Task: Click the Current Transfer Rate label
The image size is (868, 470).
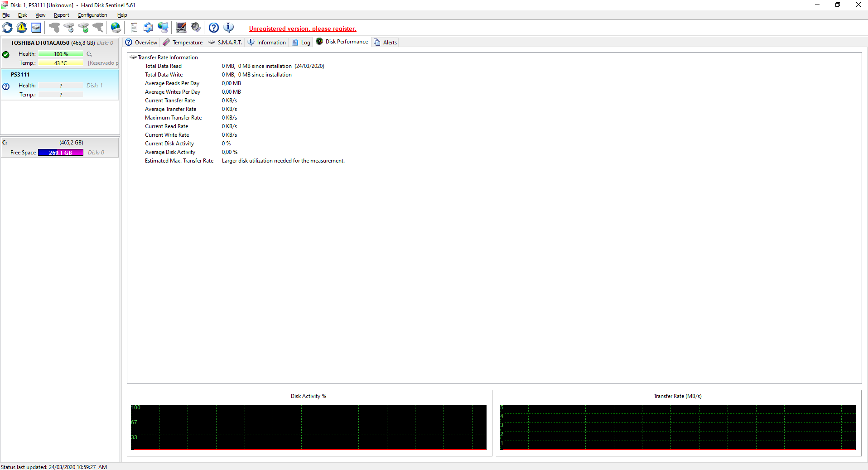Action: pos(170,101)
